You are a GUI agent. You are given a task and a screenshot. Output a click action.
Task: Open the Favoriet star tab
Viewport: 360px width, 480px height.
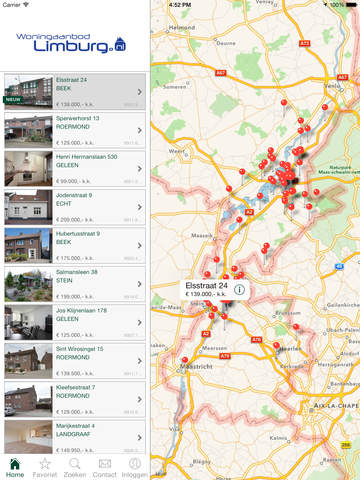pos(45,468)
